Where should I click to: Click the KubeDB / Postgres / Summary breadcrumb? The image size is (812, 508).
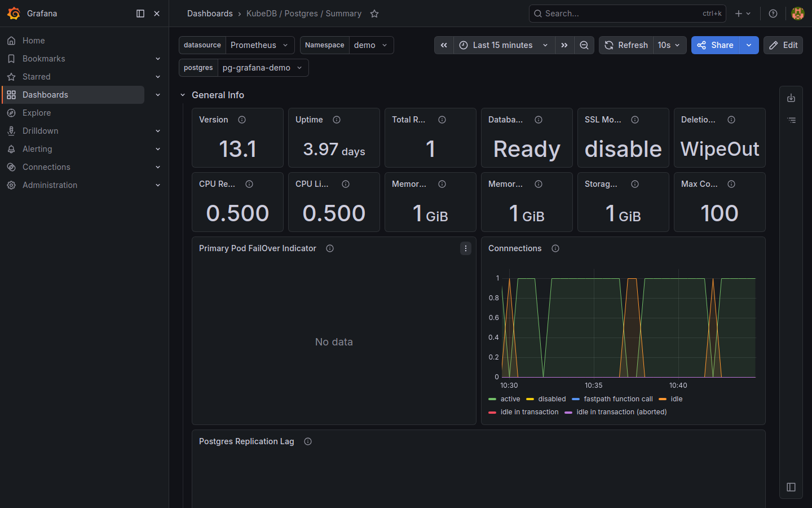click(304, 14)
